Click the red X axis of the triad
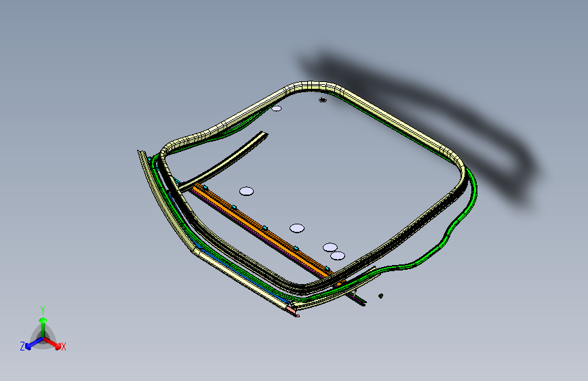This screenshot has width=588, height=381. 52,343
